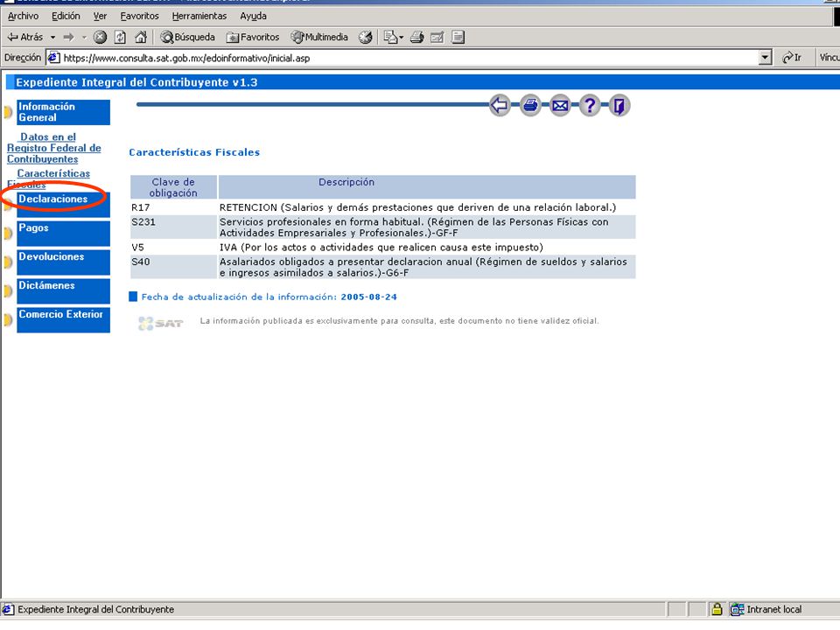Image resolution: width=840 pixels, height=630 pixels.
Task: Select the R17 obligation code cell
Action: coord(173,207)
